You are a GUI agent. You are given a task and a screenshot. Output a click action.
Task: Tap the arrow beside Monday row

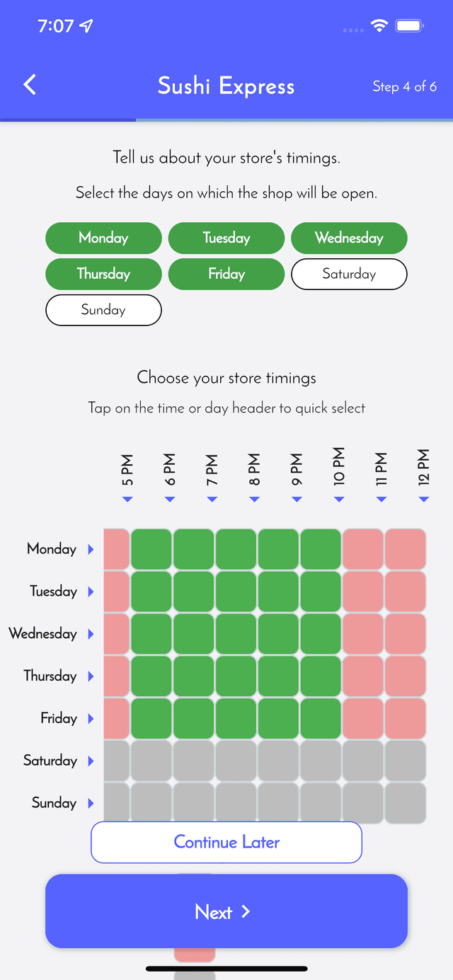[x=91, y=549]
